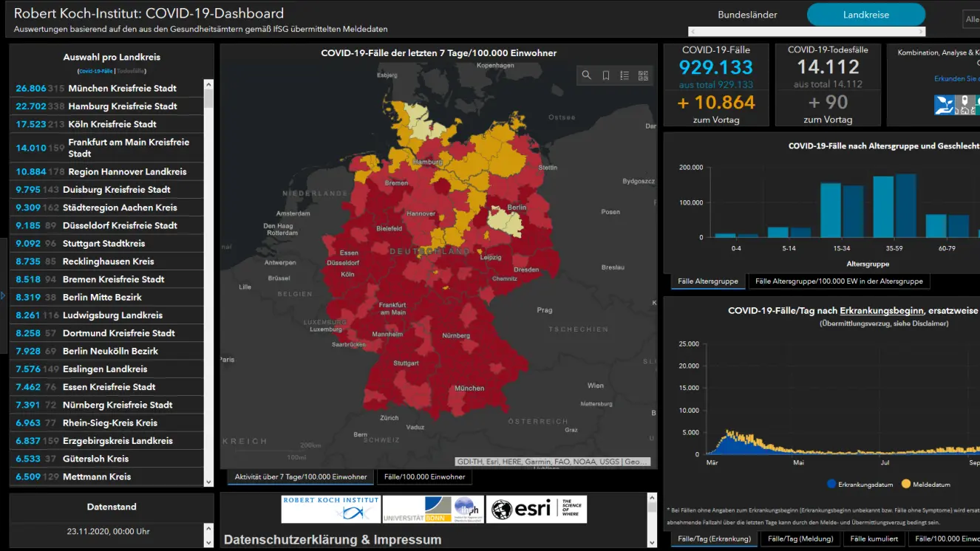The image size is (980, 551).
Task: Expand the left-edge panel arrow
Action: [x=3, y=296]
